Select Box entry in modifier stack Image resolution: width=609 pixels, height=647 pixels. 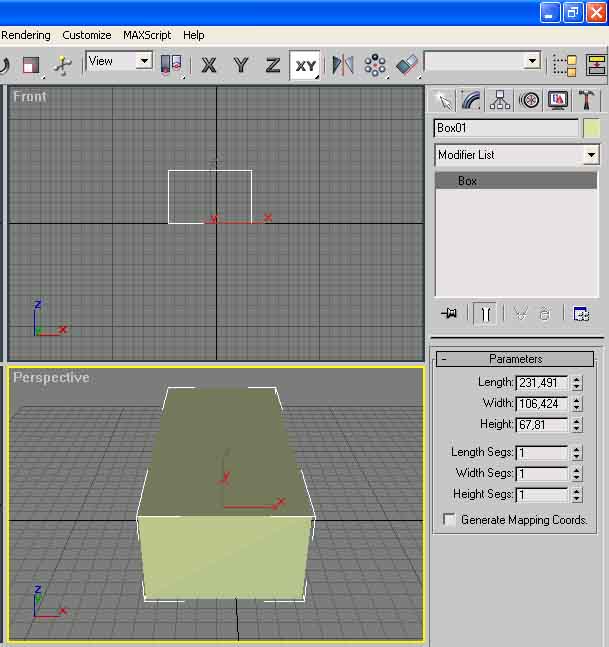pyautogui.click(x=468, y=181)
